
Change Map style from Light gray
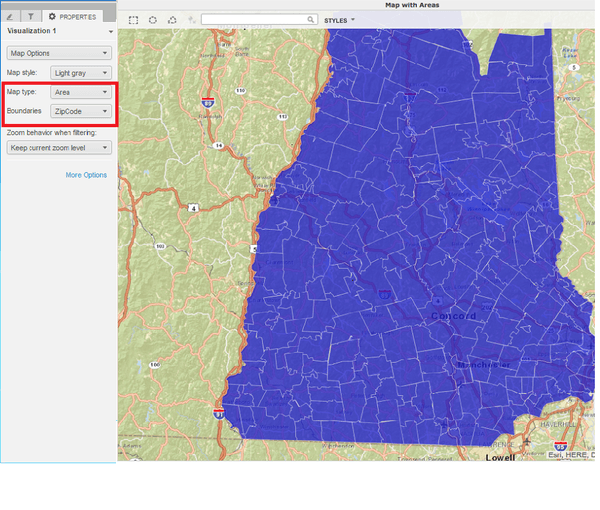coord(81,73)
